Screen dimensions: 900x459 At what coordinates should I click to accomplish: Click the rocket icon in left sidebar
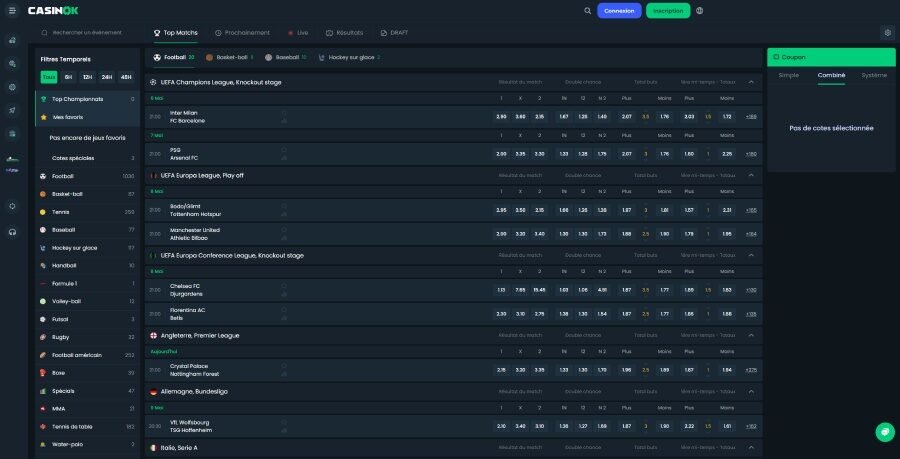click(x=13, y=110)
